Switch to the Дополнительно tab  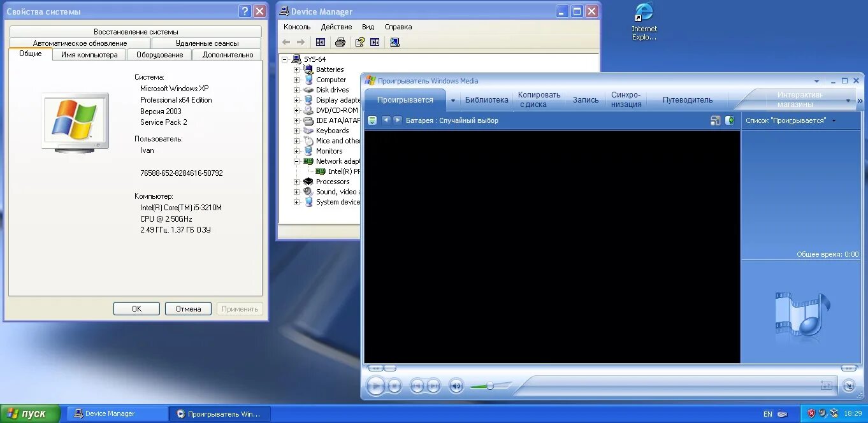tap(228, 55)
